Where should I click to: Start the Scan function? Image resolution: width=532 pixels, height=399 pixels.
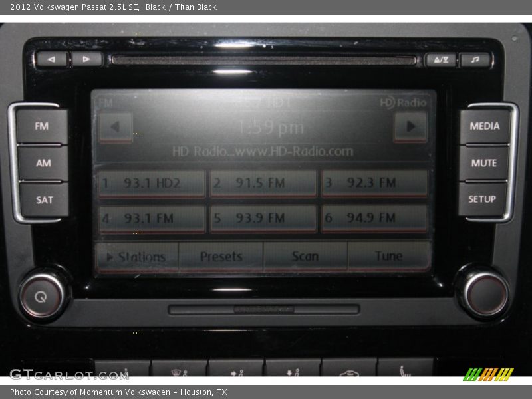(305, 256)
